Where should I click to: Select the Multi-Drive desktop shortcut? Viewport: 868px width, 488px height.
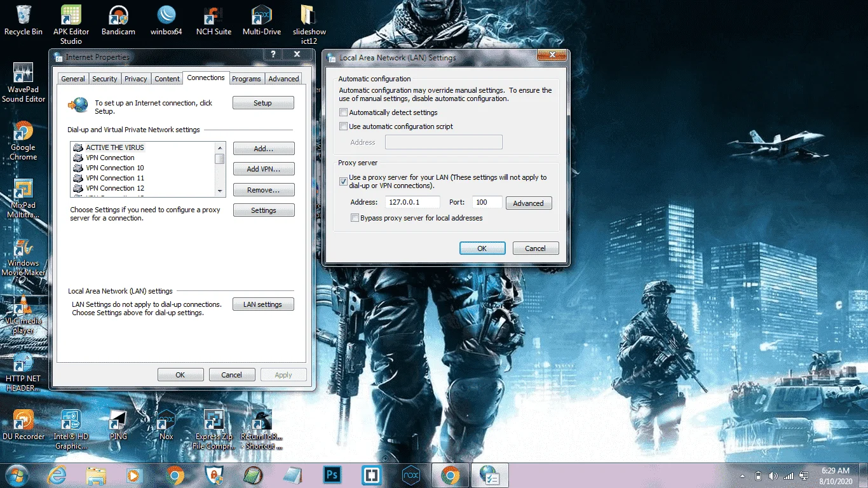coord(262,20)
